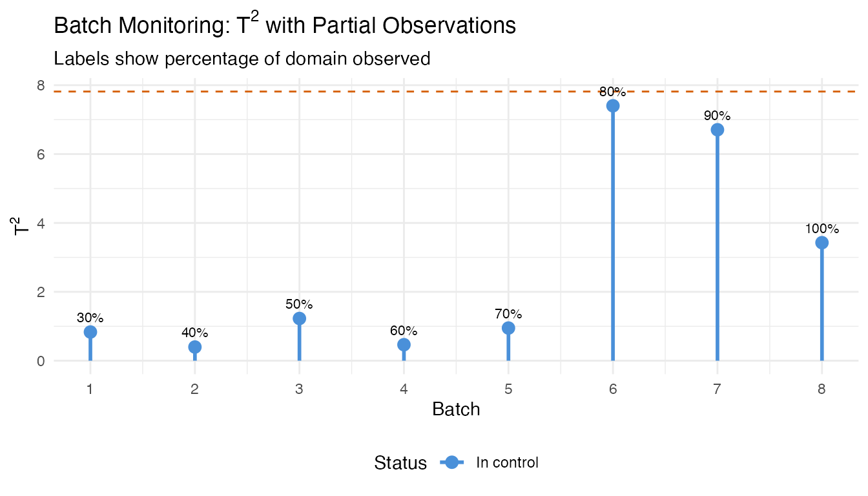
Task: Click the In control legend text
Action: click(507, 462)
